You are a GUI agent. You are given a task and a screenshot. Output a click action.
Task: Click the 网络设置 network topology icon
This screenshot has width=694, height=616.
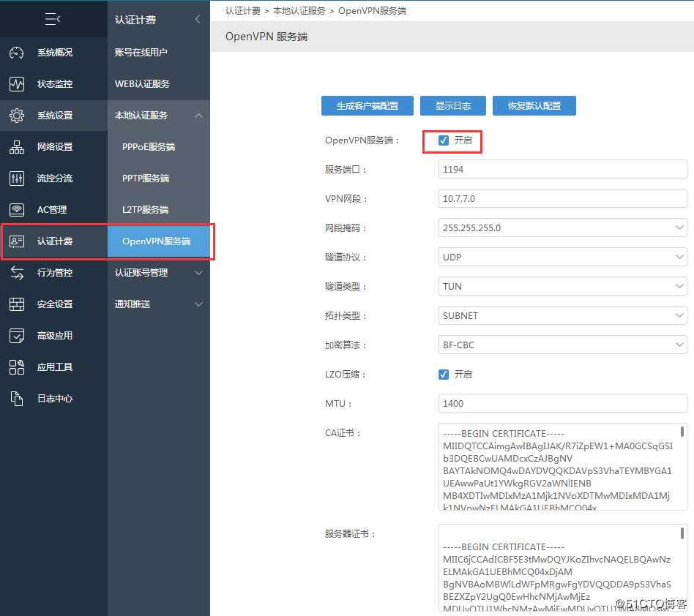click(x=17, y=147)
